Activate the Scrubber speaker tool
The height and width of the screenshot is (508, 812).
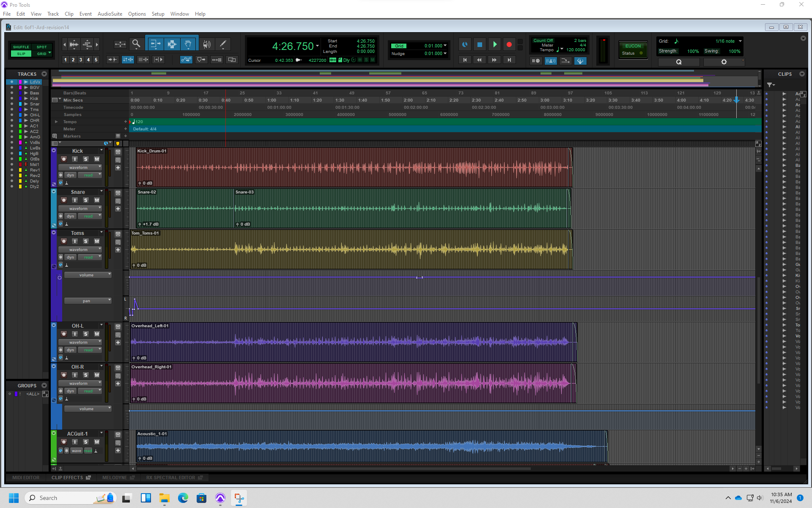206,44
